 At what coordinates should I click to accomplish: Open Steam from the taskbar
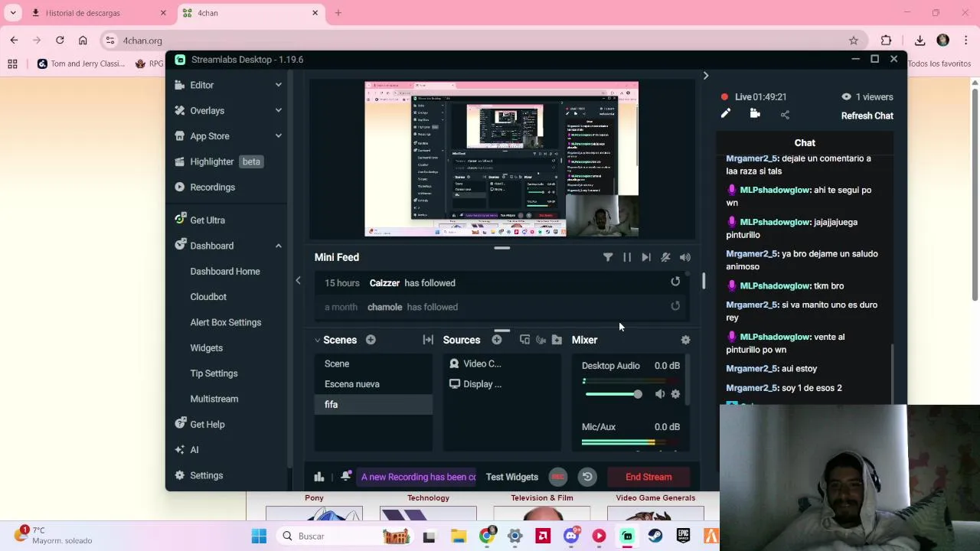[655, 536]
